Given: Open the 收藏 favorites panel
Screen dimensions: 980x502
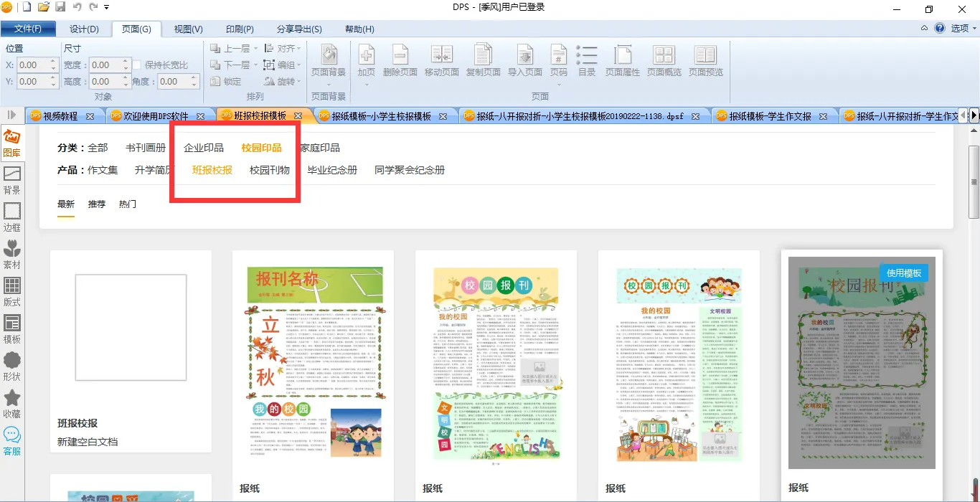Looking at the screenshot, I should tap(12, 404).
